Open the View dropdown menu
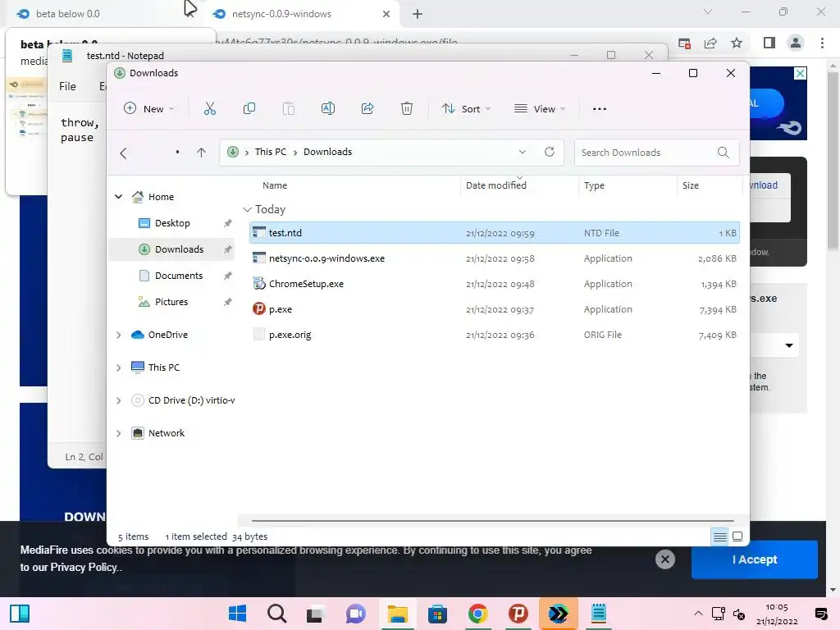 pos(540,109)
